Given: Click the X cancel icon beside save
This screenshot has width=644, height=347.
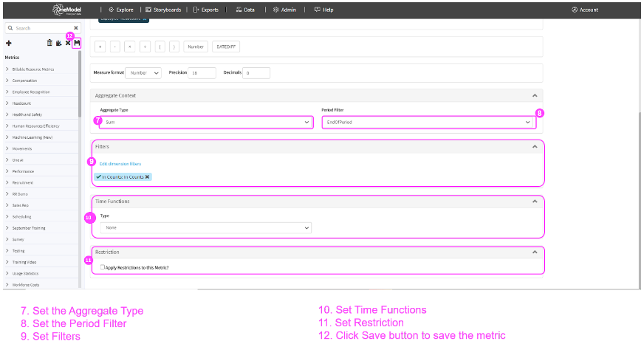Looking at the screenshot, I should coord(67,44).
